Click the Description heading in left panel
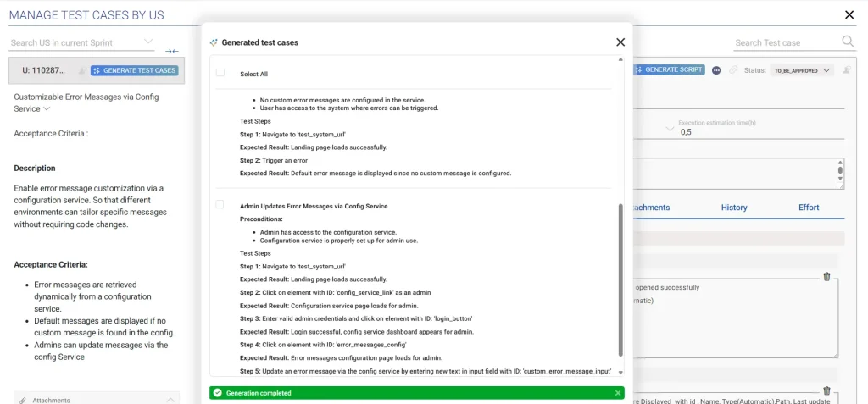Screen dimensions: 868x404 pos(34,169)
